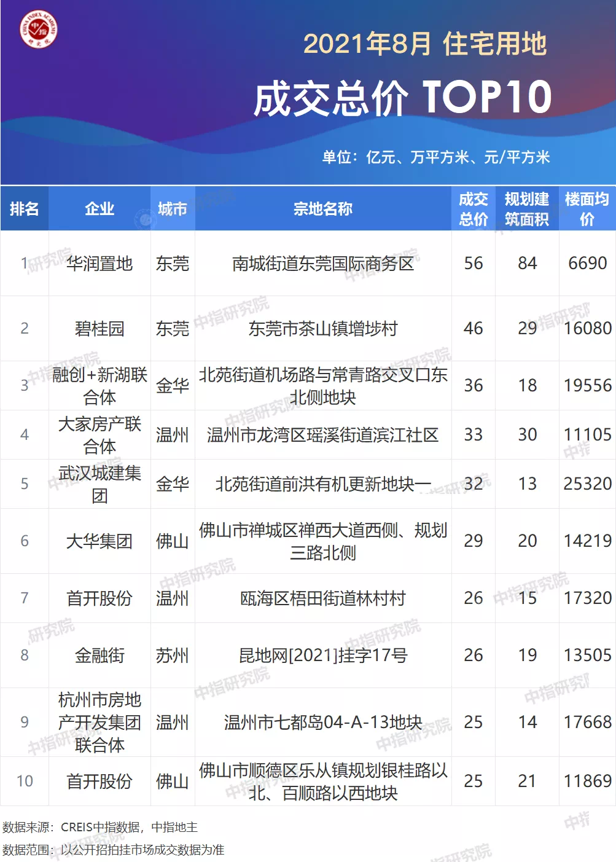Click the '城市' column header
Image resolution: width=616 pixels, height=862 pixels.
[x=173, y=209]
